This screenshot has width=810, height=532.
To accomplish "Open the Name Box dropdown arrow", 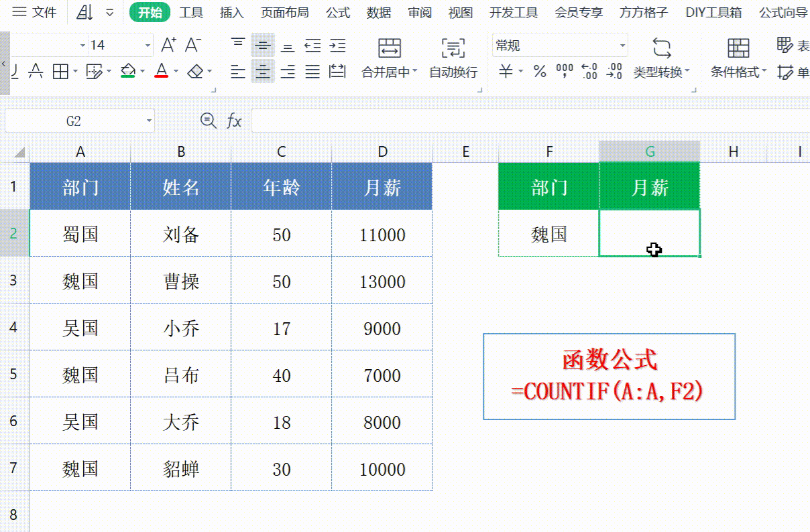I will (149, 121).
